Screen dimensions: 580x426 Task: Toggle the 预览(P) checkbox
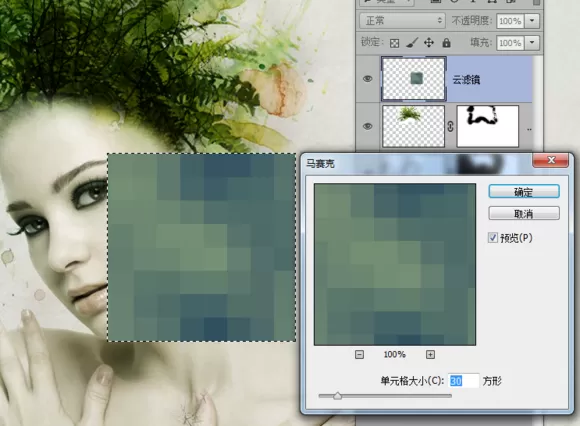[x=493, y=238]
